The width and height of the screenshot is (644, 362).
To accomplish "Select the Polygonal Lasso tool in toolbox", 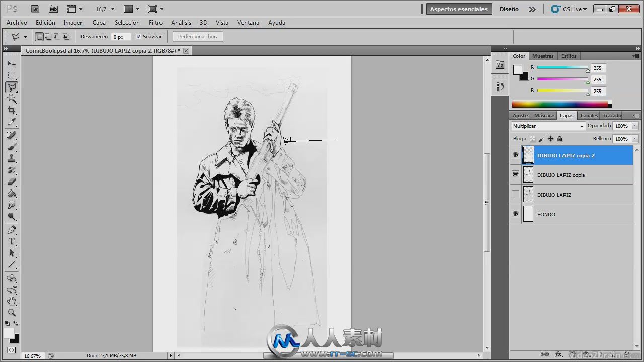I will [12, 87].
